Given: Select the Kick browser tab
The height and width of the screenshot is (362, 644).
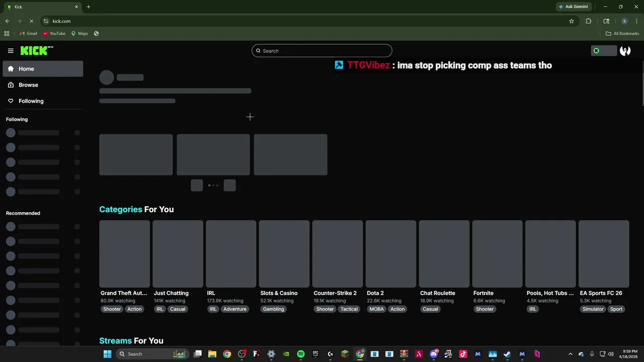Looking at the screenshot, I should coord(42,7).
